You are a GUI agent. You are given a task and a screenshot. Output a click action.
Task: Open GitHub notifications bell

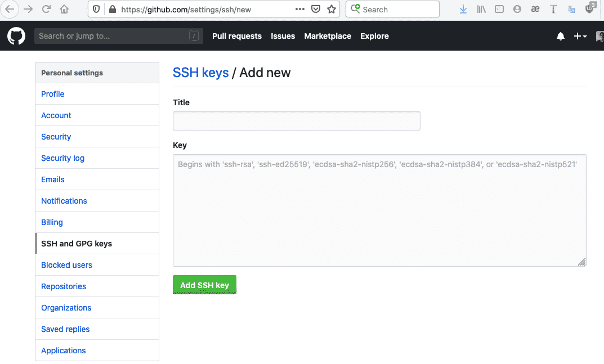click(x=561, y=36)
